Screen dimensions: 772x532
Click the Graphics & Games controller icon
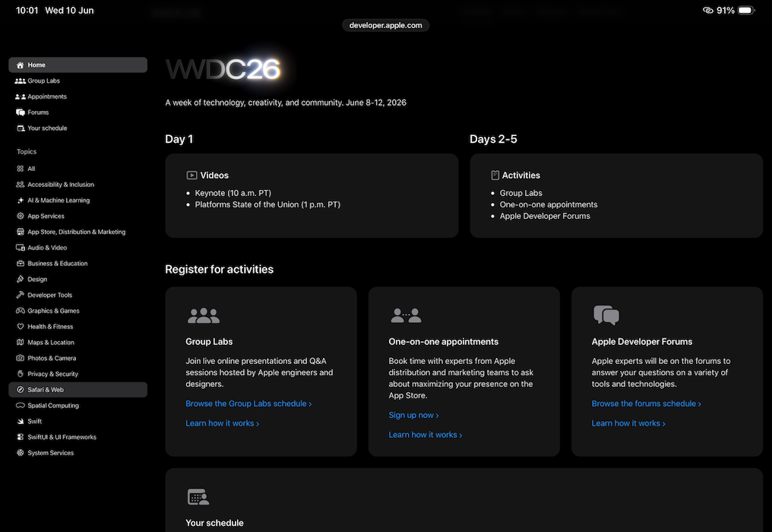tap(21, 310)
